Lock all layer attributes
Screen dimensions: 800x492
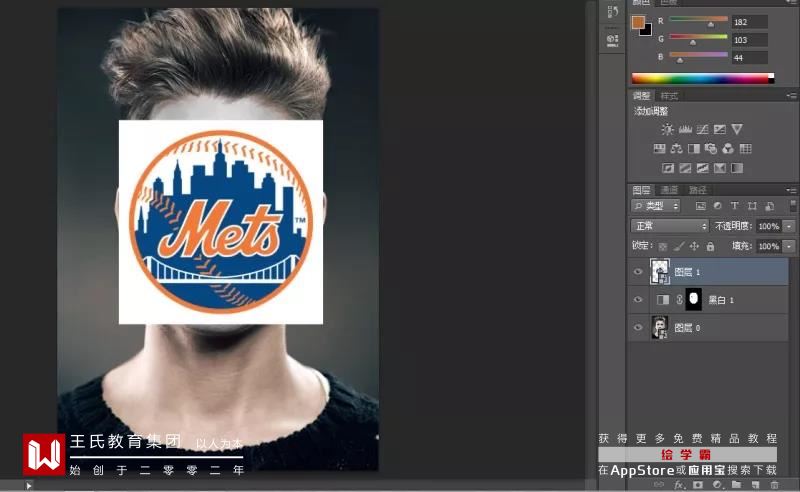(x=710, y=247)
